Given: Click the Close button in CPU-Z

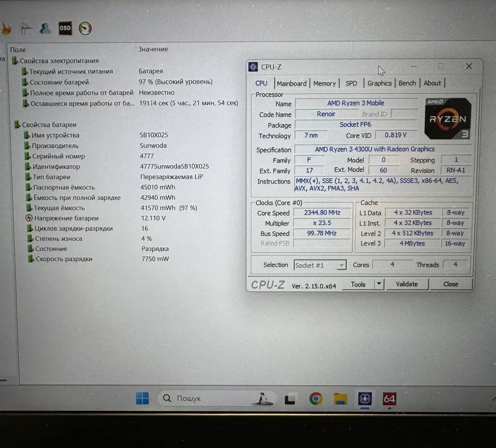Looking at the screenshot, I should point(451,284).
